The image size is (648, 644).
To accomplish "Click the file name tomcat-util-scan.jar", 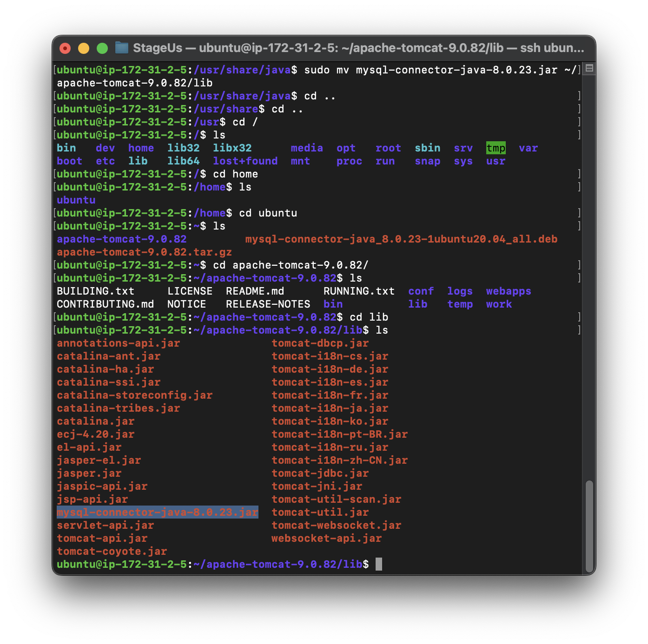I will tap(337, 499).
